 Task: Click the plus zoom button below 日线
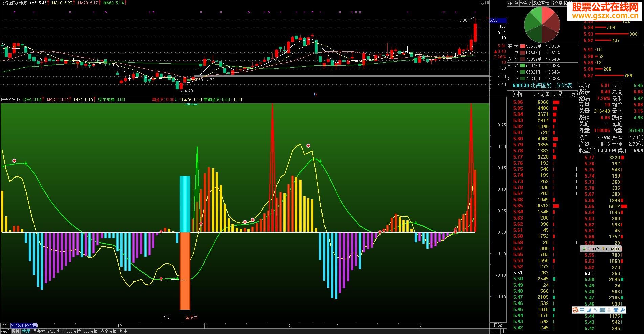click(493, 331)
